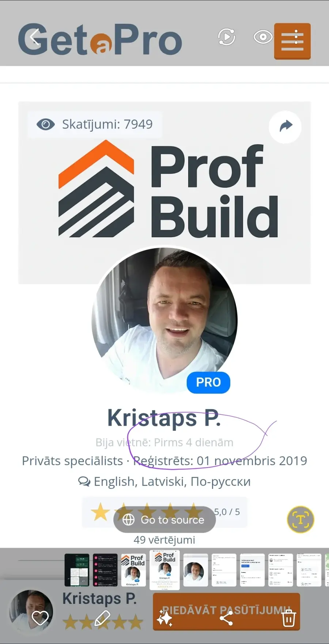Open the AI sparkle tools icon
This screenshot has height=644, width=329.
tap(164, 618)
